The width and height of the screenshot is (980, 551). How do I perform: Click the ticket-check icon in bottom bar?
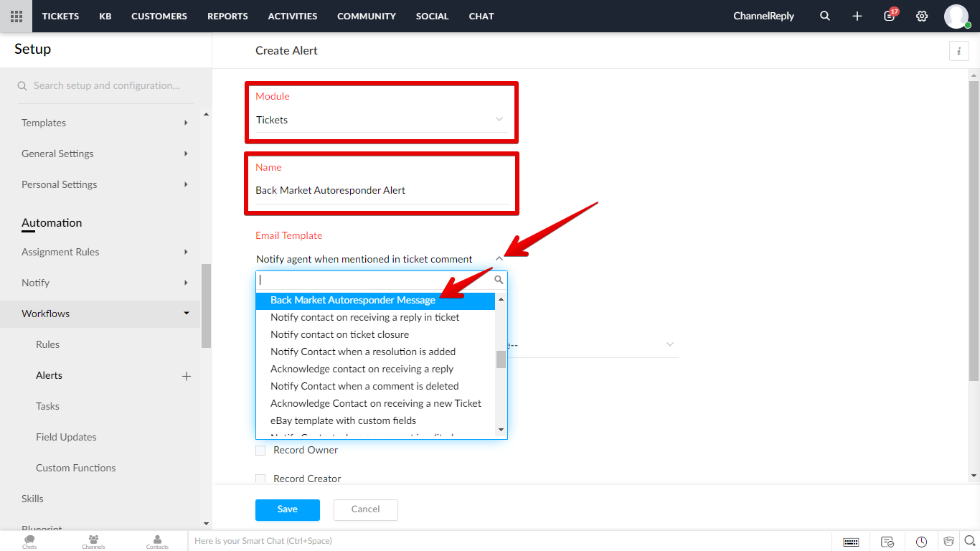pyautogui.click(x=887, y=542)
